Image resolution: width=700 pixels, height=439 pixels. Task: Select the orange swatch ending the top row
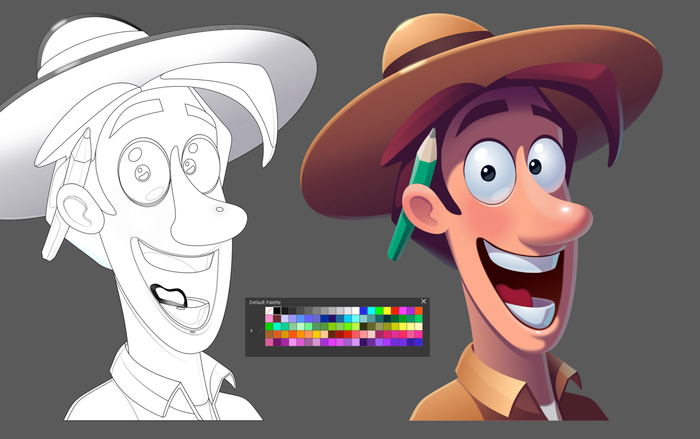point(418,311)
